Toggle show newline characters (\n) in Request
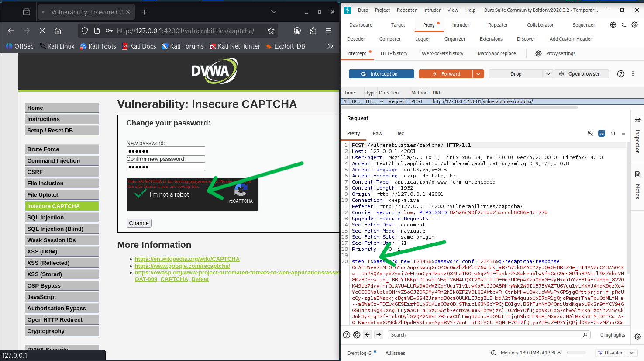 pyautogui.click(x=613, y=133)
